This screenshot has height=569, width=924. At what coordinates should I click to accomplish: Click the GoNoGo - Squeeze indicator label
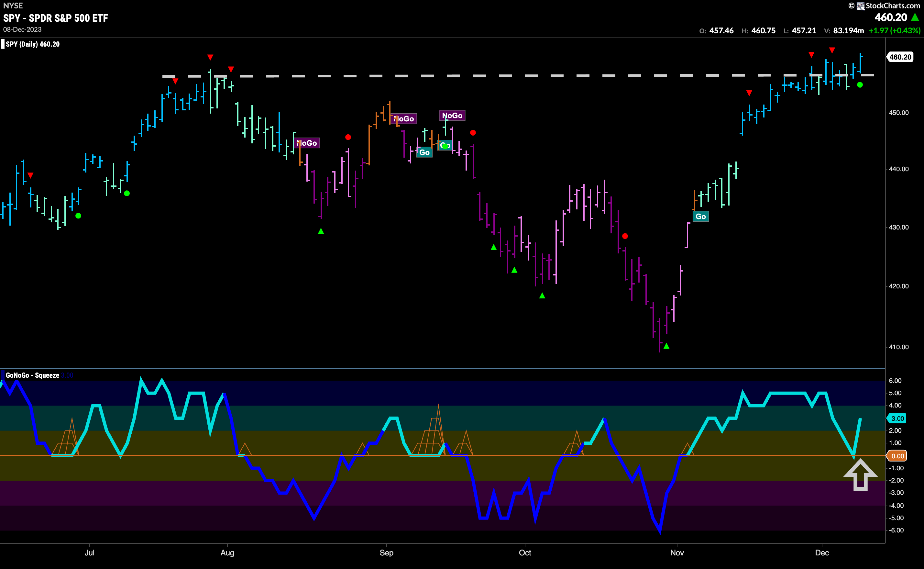[x=32, y=375]
